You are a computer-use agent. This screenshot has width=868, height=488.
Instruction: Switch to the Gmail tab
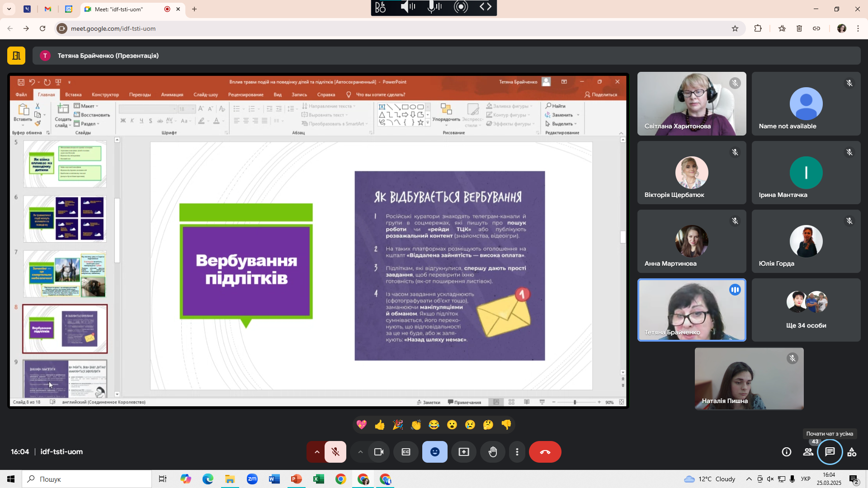tap(48, 9)
